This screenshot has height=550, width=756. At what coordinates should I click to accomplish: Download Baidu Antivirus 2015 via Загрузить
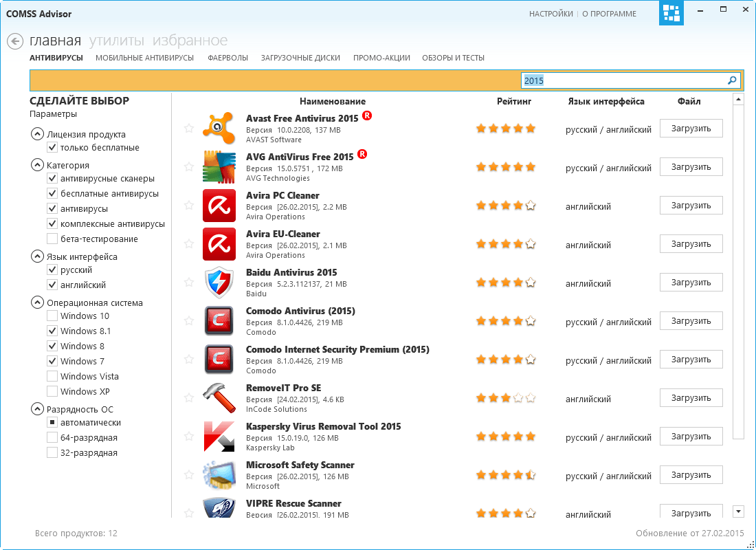point(691,283)
